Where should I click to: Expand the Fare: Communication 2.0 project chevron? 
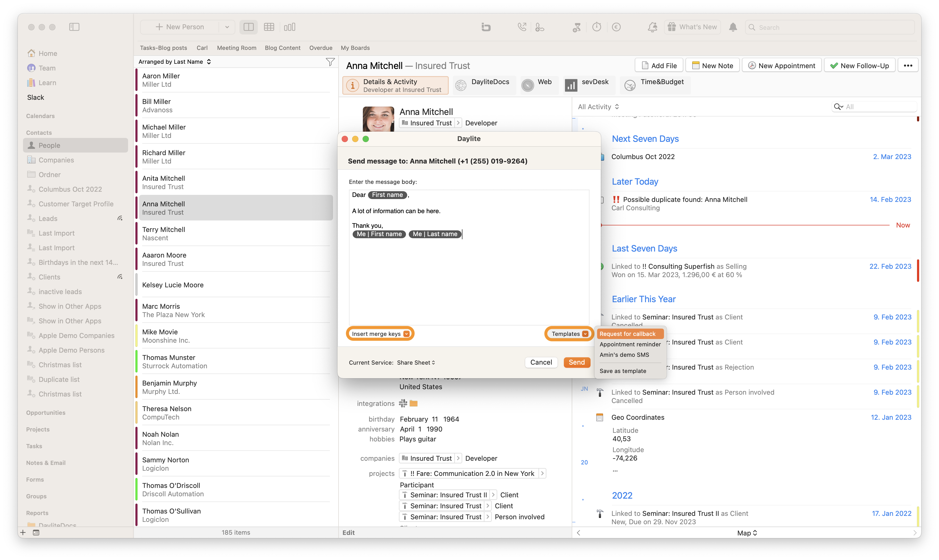[542, 473]
